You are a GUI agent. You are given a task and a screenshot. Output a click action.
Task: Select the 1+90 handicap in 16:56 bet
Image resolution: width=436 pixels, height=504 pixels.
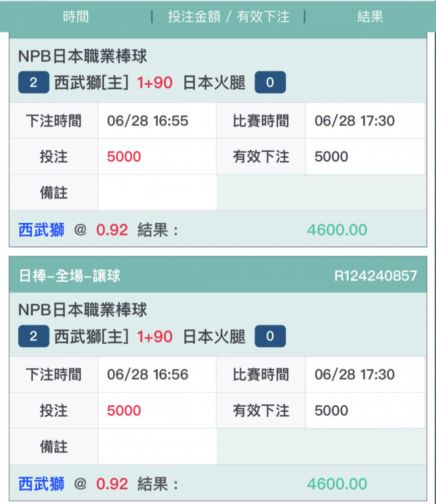point(155,336)
